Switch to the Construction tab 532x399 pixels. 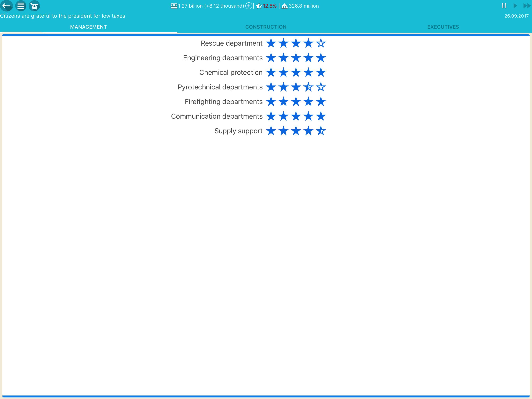tap(266, 27)
